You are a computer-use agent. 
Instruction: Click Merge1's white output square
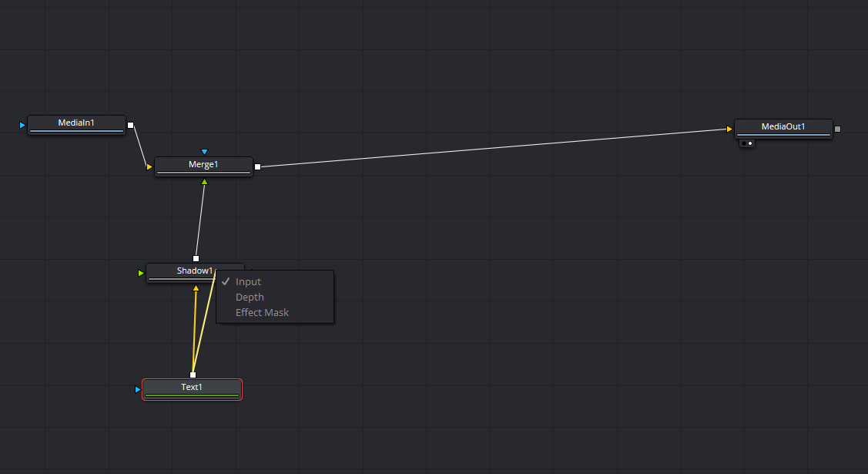(x=257, y=166)
